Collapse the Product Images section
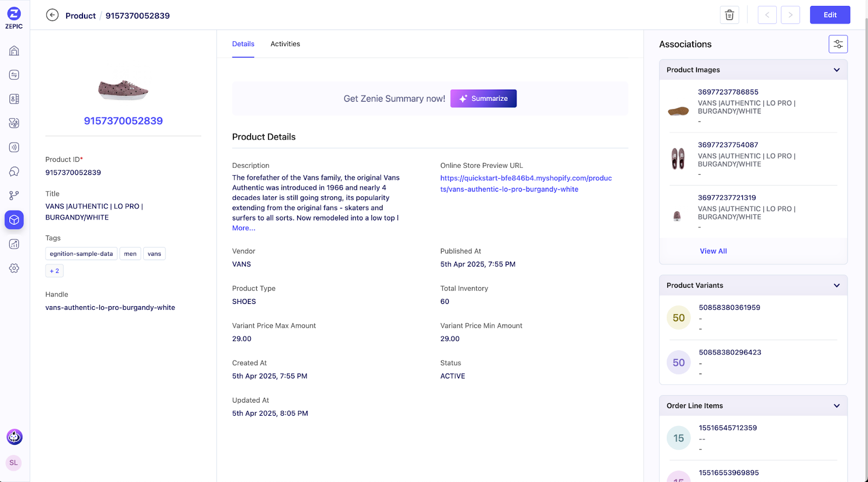Viewport: 868px width, 482px height. pos(837,70)
